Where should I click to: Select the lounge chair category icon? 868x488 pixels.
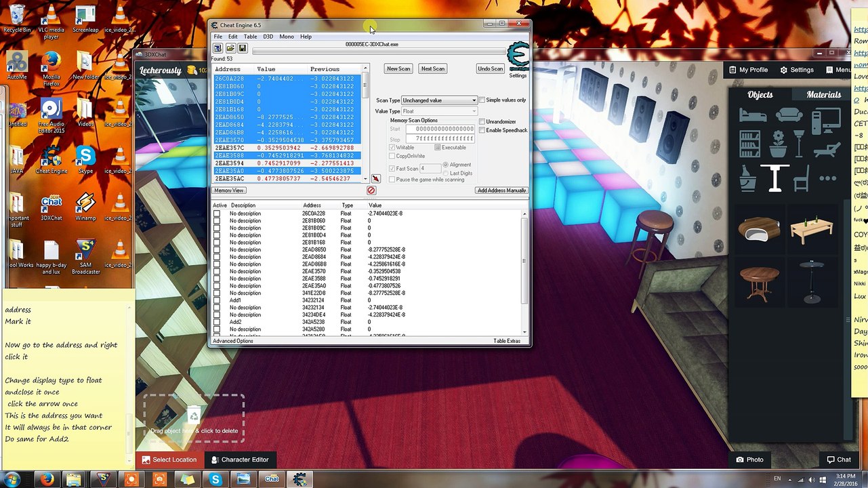[826, 144]
